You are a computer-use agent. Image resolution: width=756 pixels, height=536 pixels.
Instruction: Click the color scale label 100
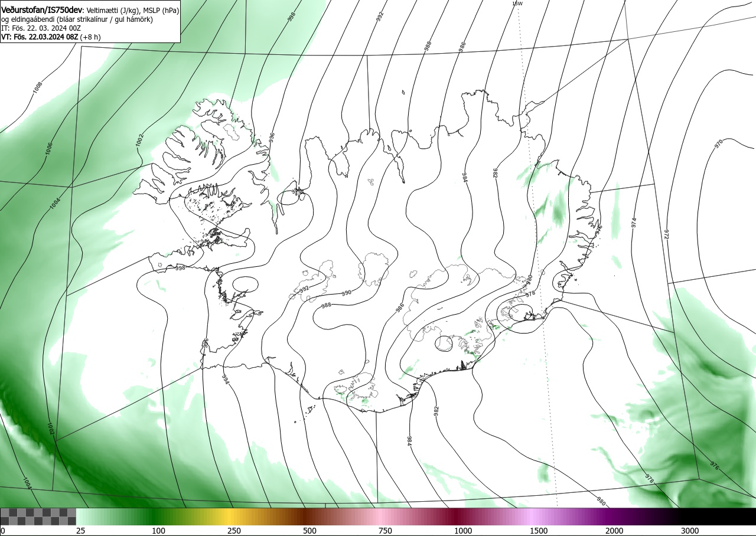[x=158, y=531]
